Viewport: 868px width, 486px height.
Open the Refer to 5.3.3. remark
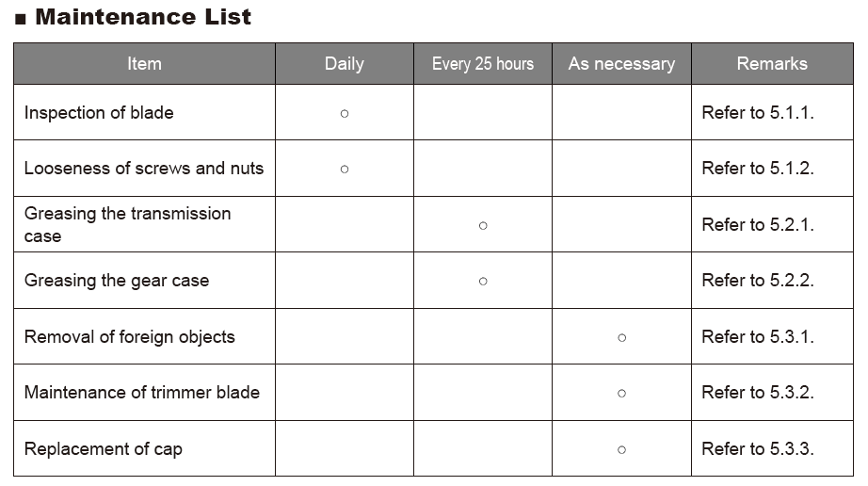[758, 448]
